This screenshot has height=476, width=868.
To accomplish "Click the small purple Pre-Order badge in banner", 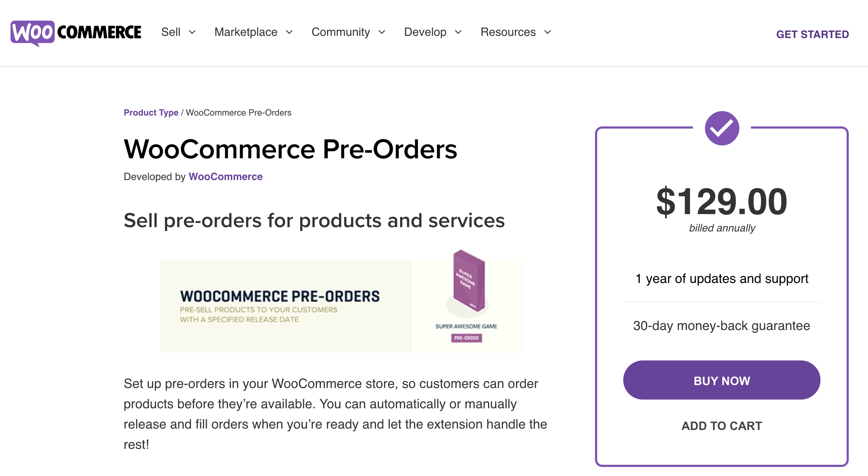I will (466, 338).
